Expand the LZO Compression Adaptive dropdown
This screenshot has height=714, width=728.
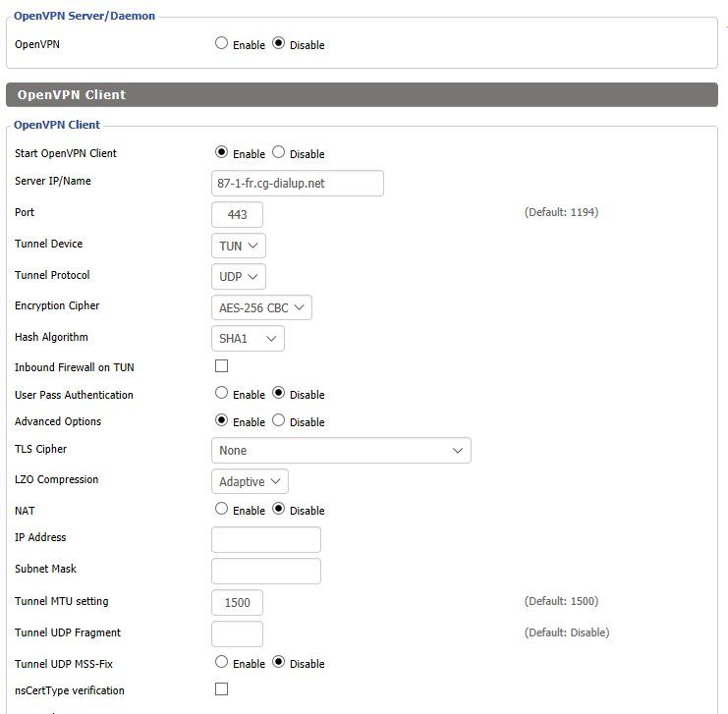[x=250, y=481]
